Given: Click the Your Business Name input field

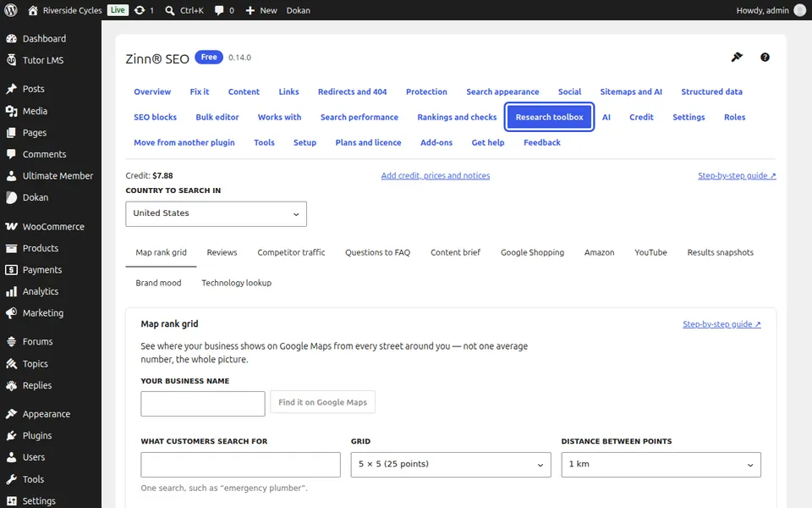Looking at the screenshot, I should [202, 404].
